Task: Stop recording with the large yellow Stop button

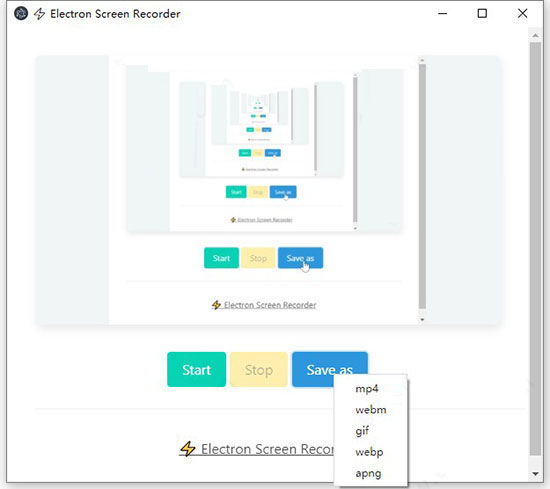Action: coord(259,370)
